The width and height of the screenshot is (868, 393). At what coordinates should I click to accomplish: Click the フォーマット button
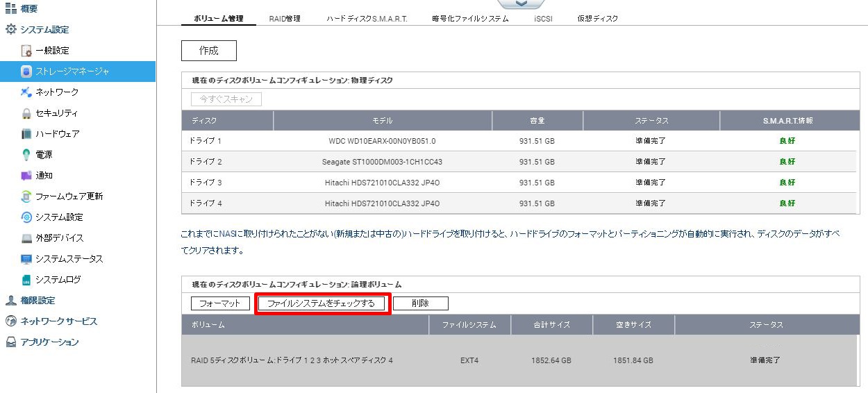220,303
